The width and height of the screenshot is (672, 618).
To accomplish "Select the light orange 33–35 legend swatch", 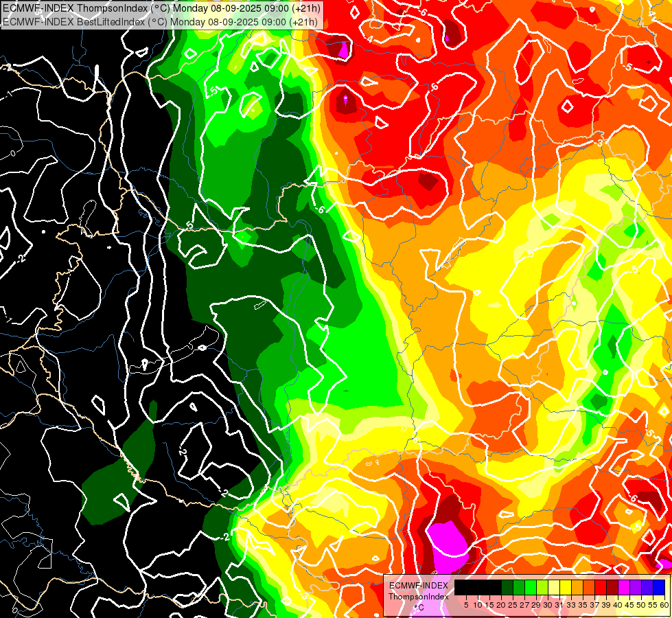I will tap(577, 587).
